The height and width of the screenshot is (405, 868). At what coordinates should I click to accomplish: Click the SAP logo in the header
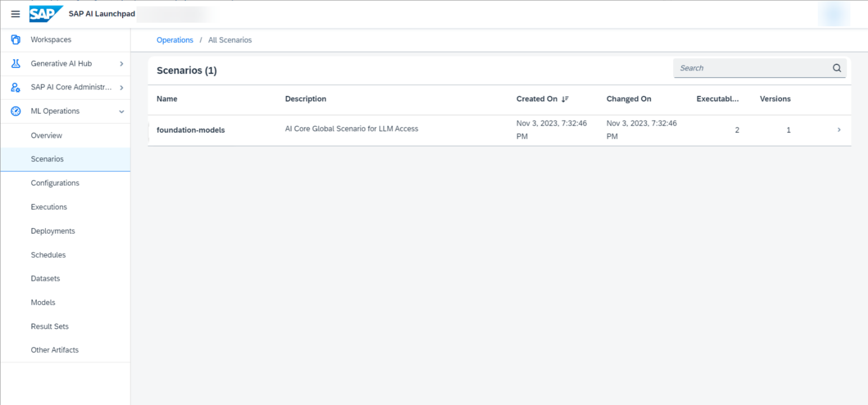tap(46, 14)
